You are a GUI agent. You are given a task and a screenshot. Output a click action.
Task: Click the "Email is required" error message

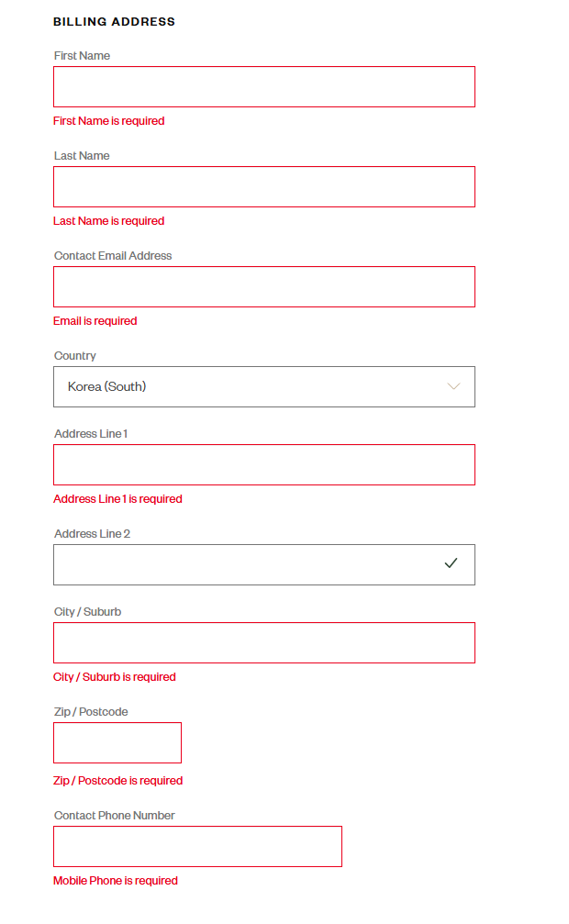(95, 321)
